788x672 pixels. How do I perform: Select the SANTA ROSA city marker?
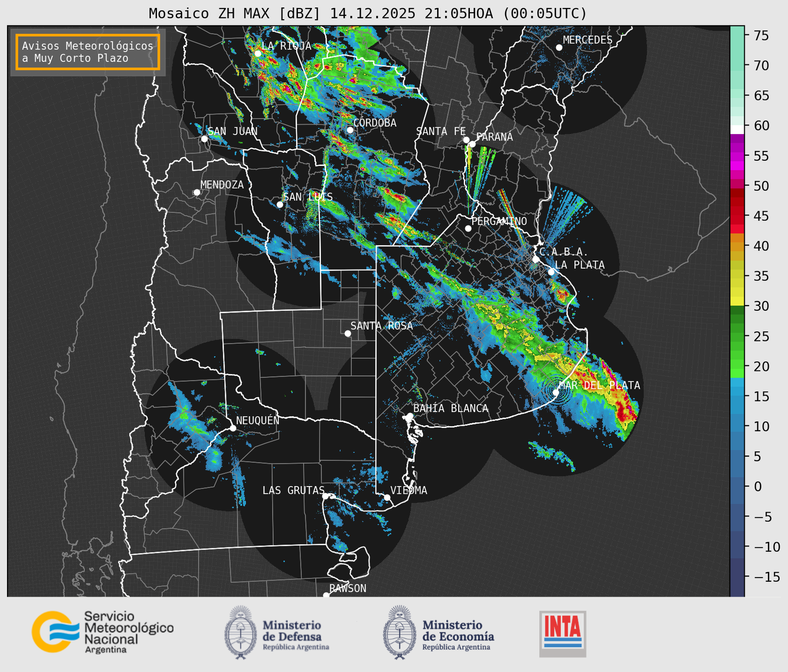(348, 334)
